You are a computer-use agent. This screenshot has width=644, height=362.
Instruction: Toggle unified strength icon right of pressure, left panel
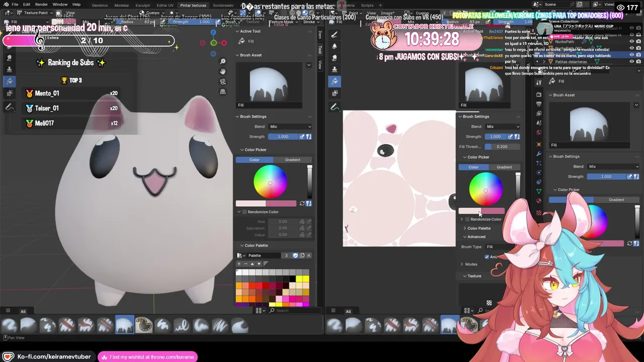tap(309, 136)
